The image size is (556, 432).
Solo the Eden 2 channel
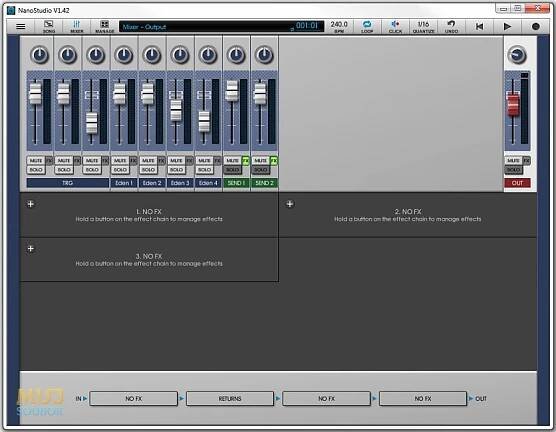148,170
